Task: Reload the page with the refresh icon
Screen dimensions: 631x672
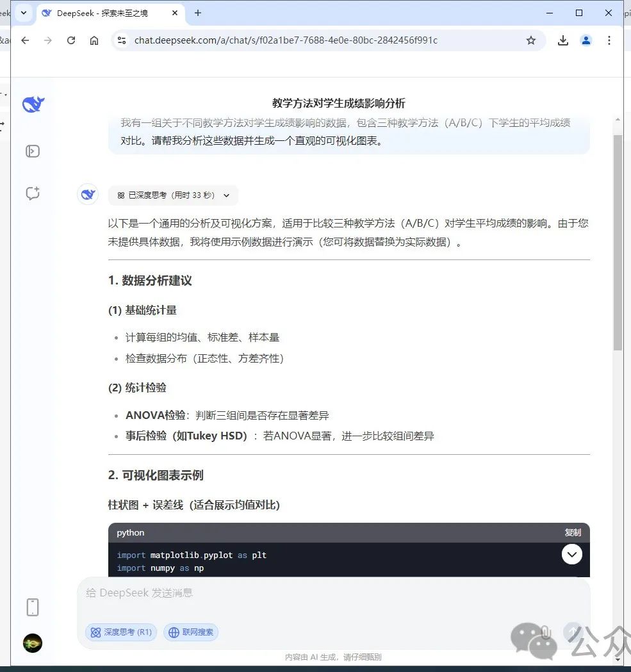Action: (70, 40)
